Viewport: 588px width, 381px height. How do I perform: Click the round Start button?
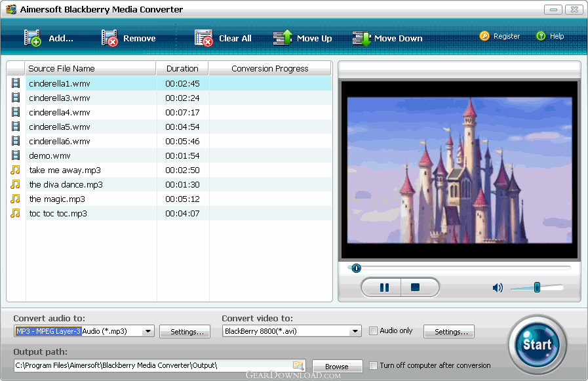pyautogui.click(x=537, y=344)
